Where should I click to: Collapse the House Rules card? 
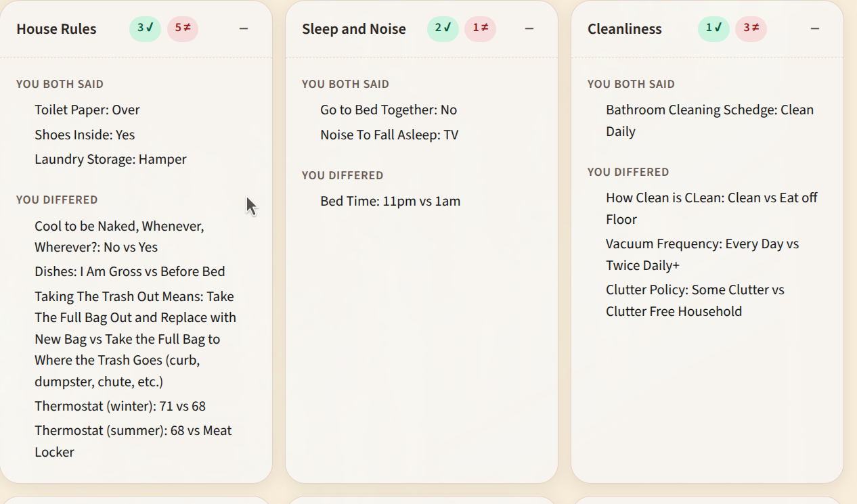(244, 28)
